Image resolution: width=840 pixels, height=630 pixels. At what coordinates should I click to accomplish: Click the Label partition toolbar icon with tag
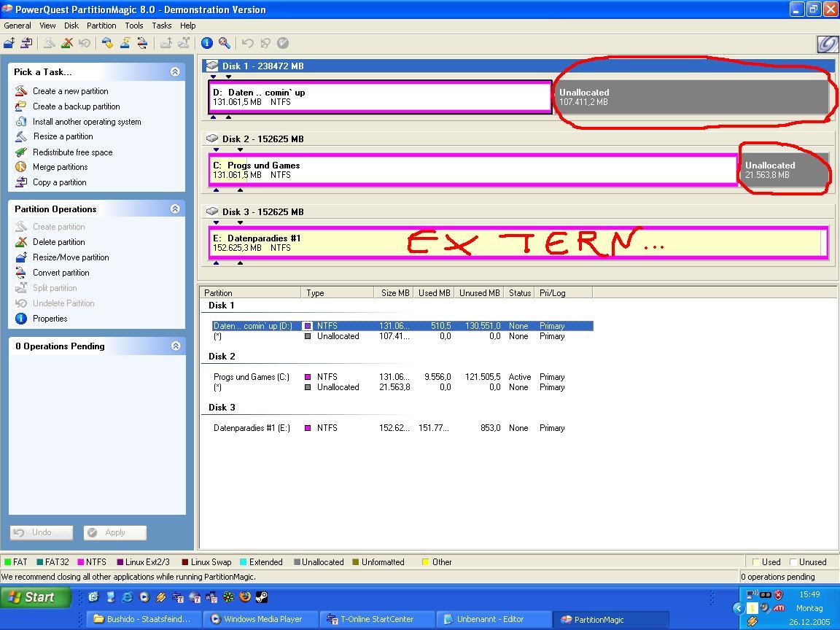coord(108,43)
